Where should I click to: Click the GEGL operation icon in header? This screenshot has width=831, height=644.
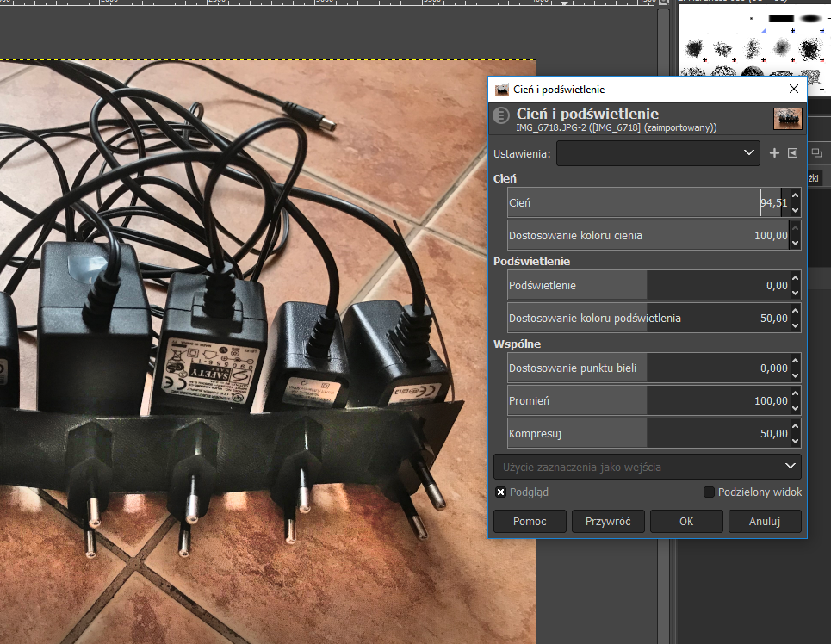point(501,115)
